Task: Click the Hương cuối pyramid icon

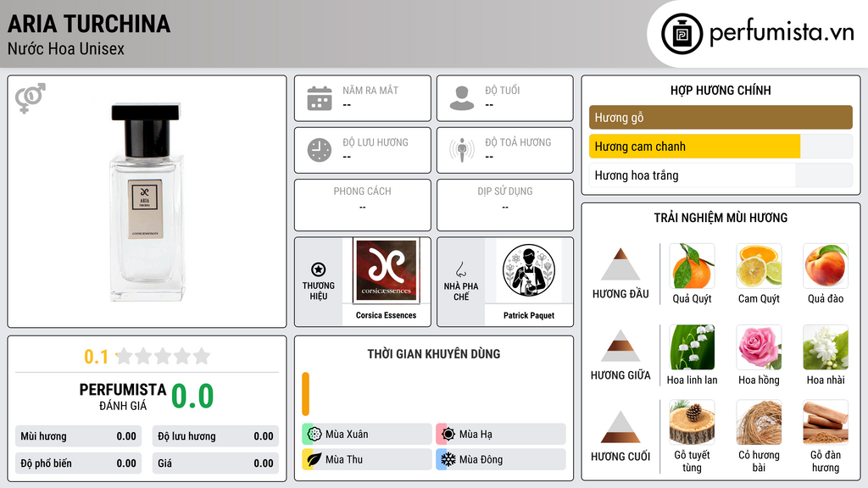Action: pos(620,427)
